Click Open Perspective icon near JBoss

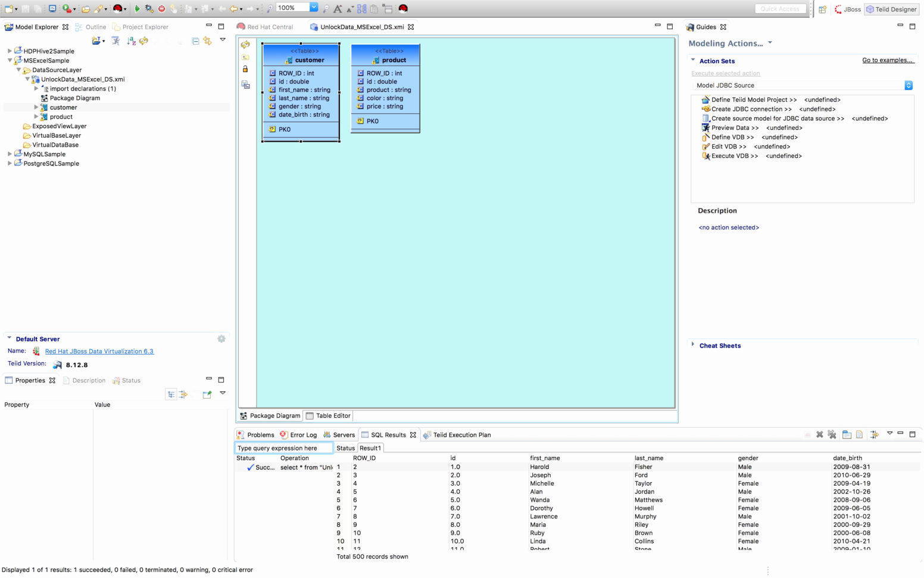822,10
